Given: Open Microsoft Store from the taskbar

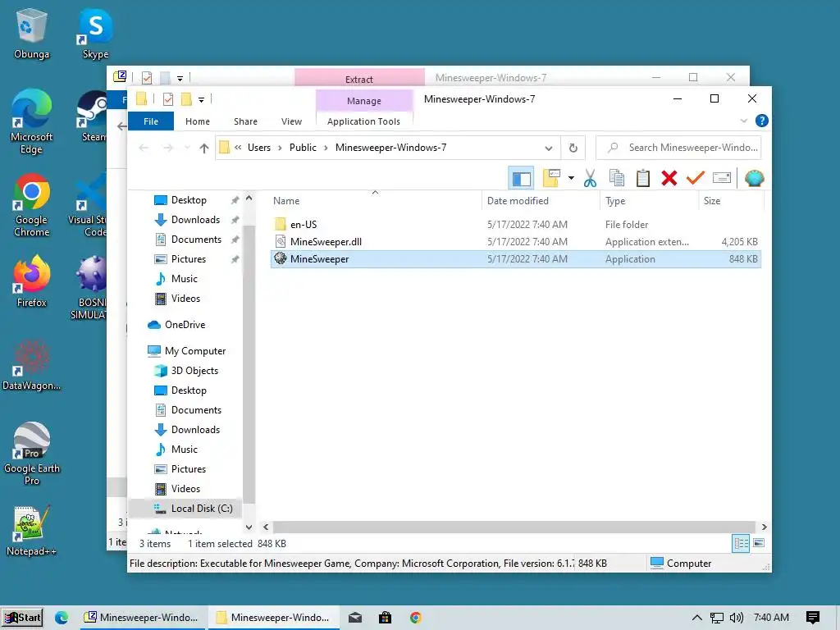Looking at the screenshot, I should [385, 618].
